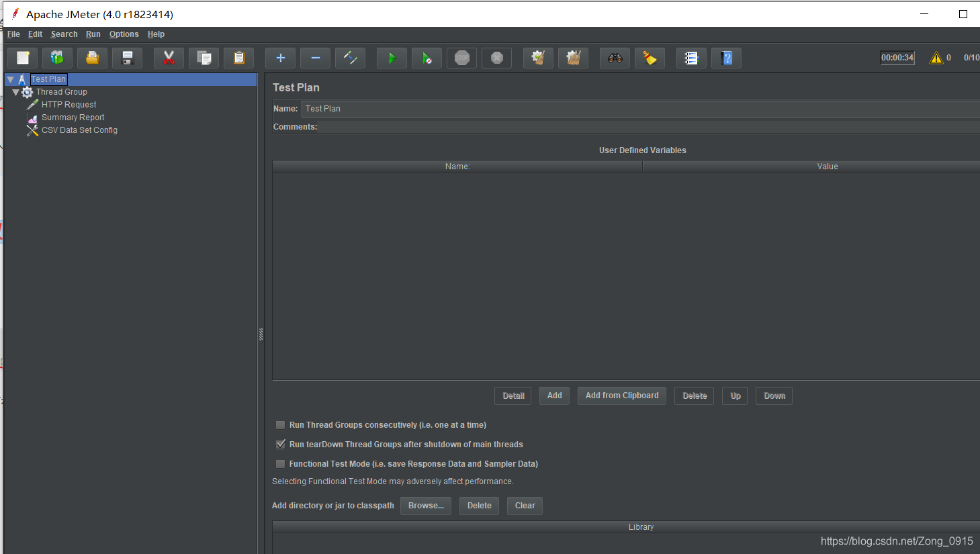Maximize the JMeter window
Screen dimensions: 980x554
coord(963,14)
